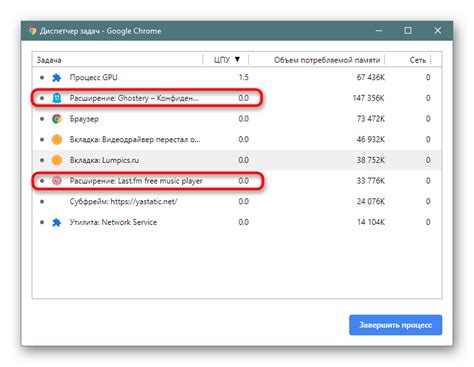Click the Завершить процесс button
The height and width of the screenshot is (367, 474).
pos(396,325)
